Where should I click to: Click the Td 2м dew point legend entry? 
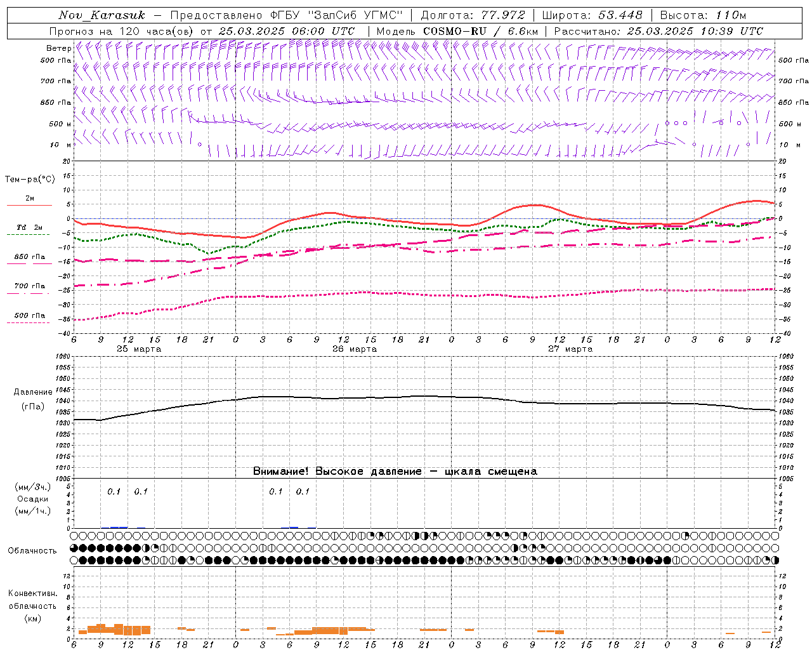coord(30,227)
